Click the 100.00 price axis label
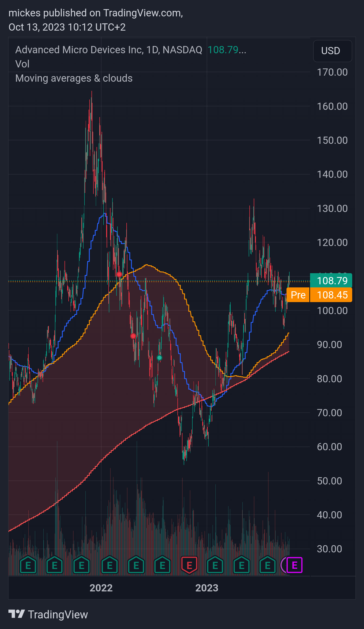Screen dimensions: 364x629 332,311
